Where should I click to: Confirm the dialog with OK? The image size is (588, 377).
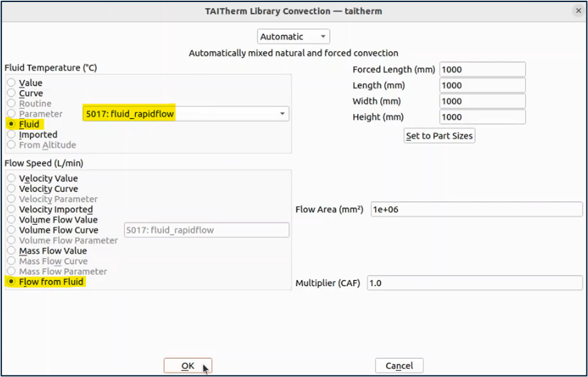click(x=188, y=366)
